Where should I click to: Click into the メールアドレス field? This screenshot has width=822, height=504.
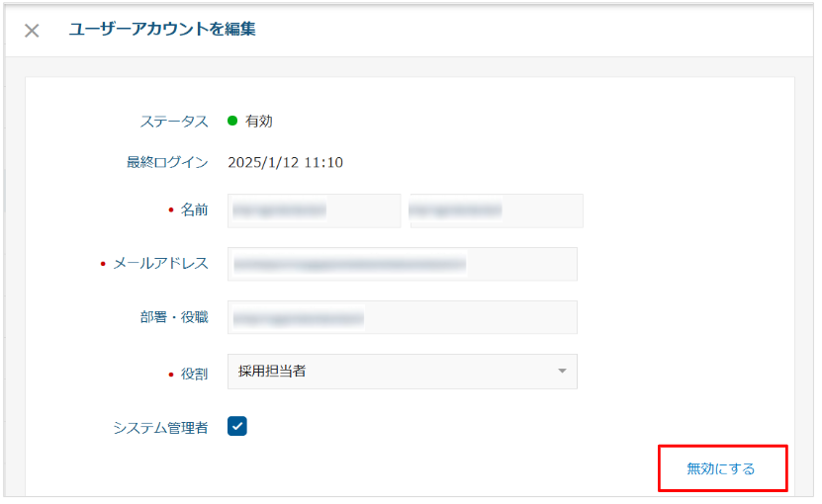[402, 264]
